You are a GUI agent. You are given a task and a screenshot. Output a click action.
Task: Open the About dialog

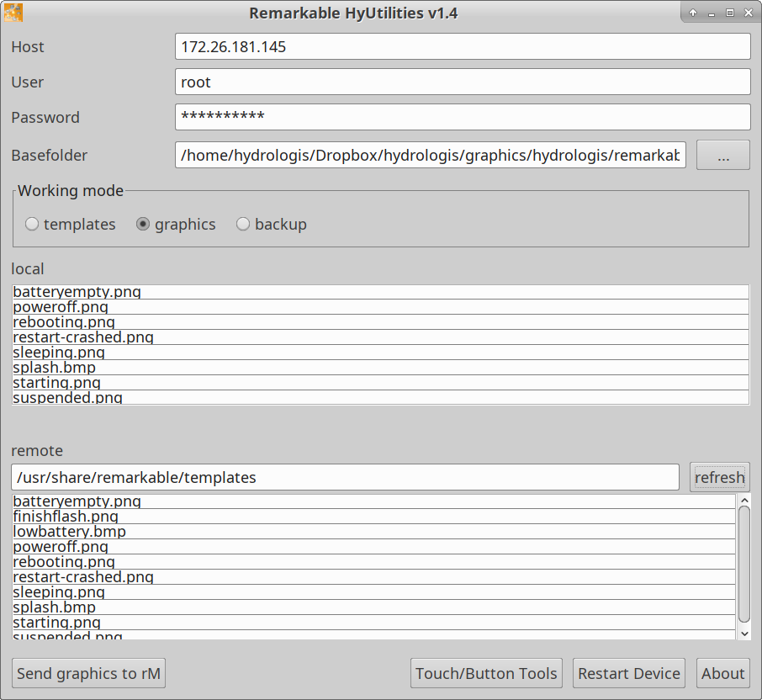(723, 673)
